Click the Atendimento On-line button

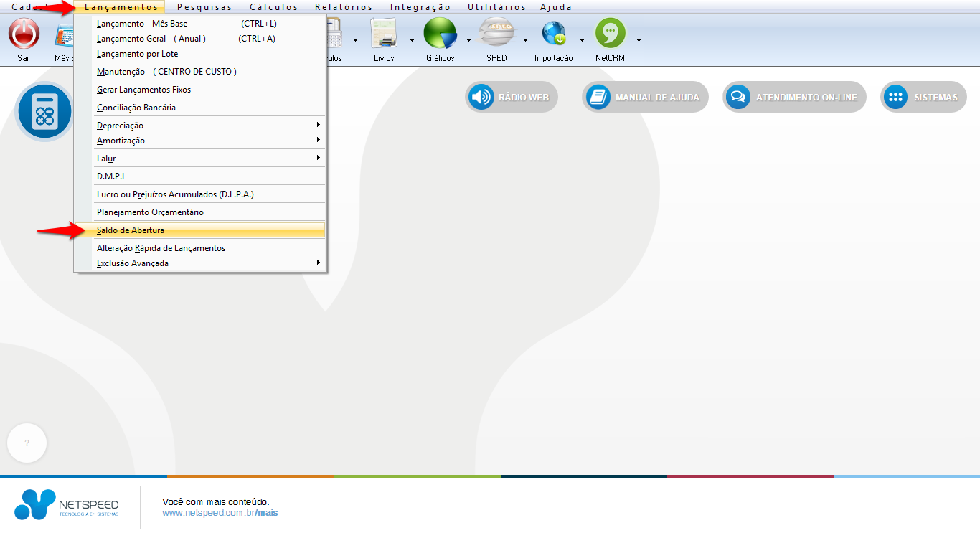pos(794,97)
